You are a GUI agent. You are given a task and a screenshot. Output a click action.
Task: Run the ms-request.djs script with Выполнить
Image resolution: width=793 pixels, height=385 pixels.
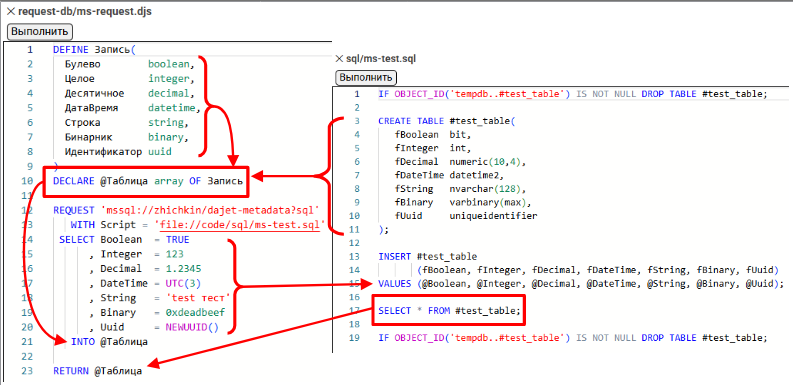(x=40, y=31)
